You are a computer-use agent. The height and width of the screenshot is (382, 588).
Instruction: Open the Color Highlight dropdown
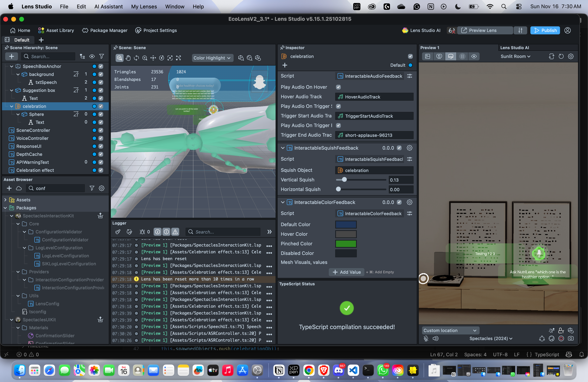212,58
